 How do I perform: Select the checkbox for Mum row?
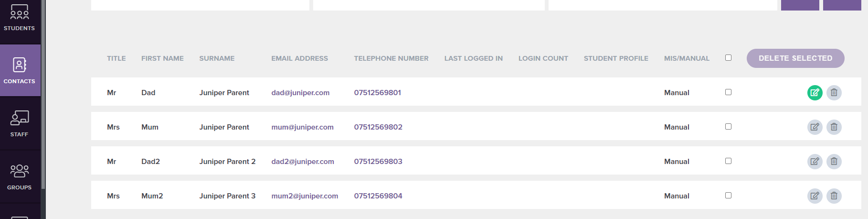click(728, 127)
